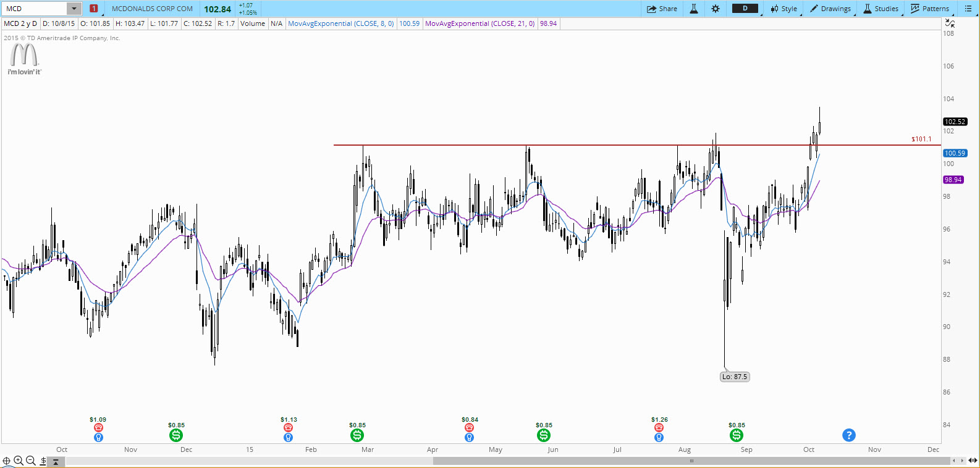
Task: Expand the MCD symbol dropdown arrow
Action: (74, 9)
